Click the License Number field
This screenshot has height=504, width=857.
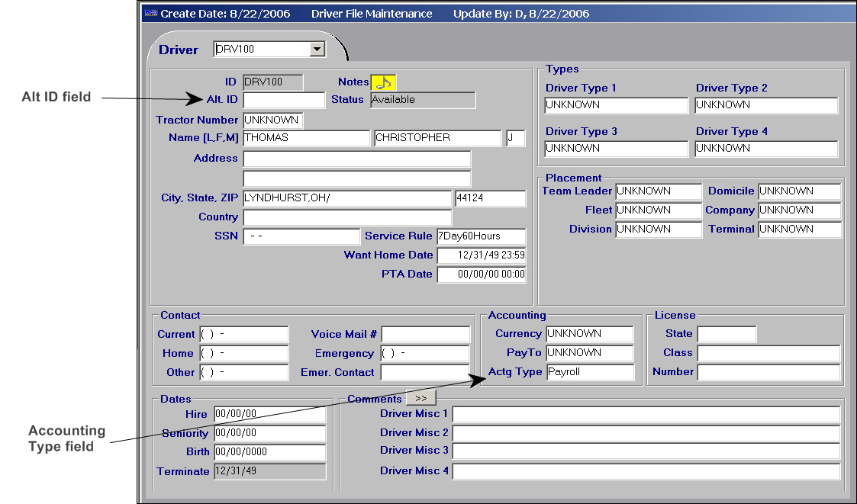pos(768,372)
